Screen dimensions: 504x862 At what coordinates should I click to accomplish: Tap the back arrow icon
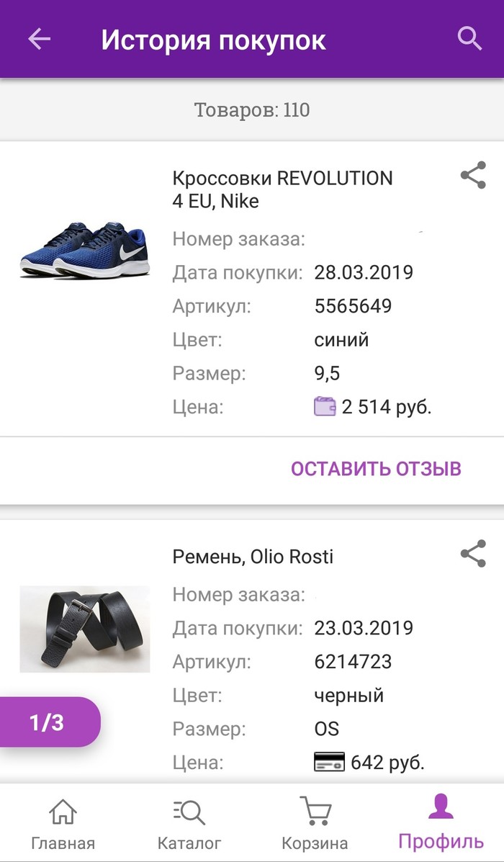tap(40, 39)
